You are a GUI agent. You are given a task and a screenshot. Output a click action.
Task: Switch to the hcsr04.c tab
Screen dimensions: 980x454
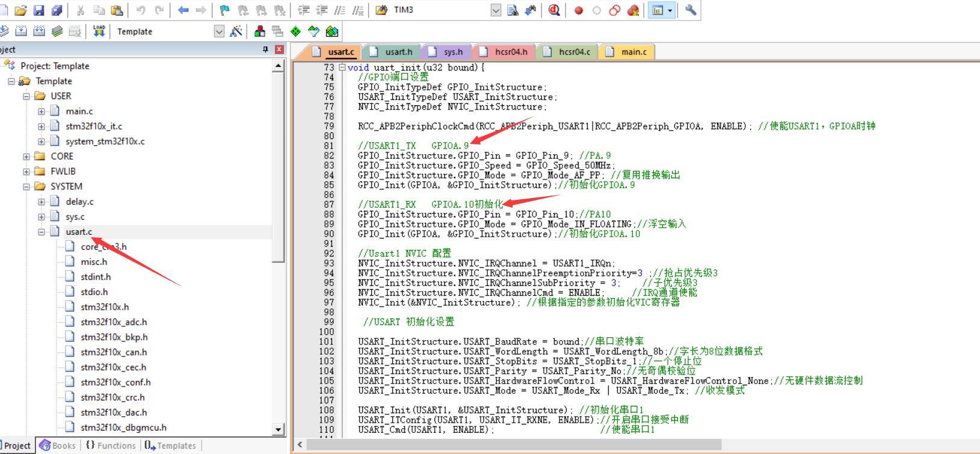[567, 52]
